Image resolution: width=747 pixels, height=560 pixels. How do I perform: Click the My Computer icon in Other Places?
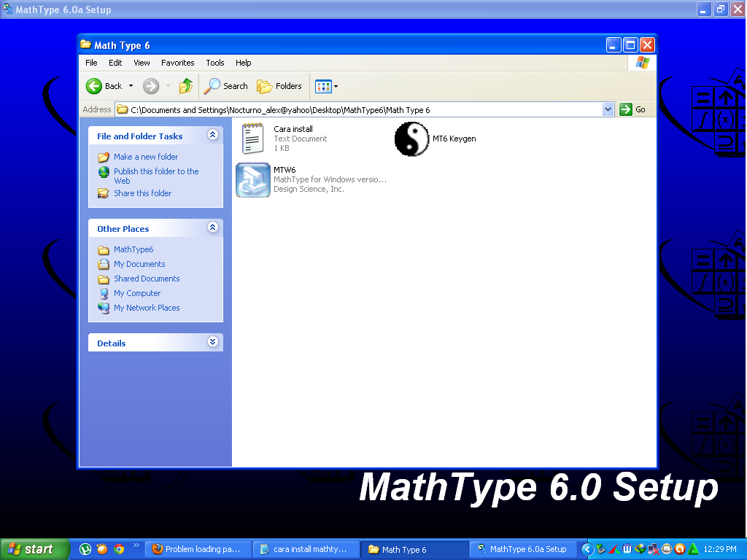(x=104, y=293)
